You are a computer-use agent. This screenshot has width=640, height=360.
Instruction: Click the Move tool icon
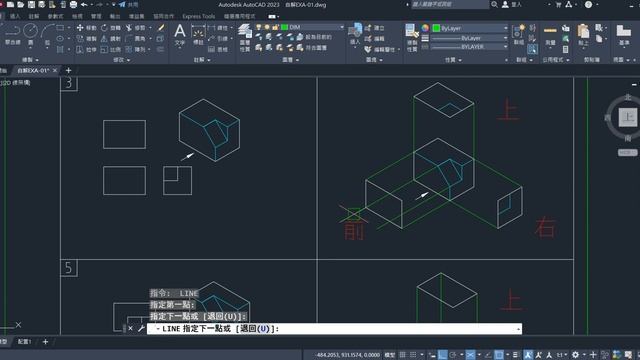pyautogui.click(x=80, y=28)
